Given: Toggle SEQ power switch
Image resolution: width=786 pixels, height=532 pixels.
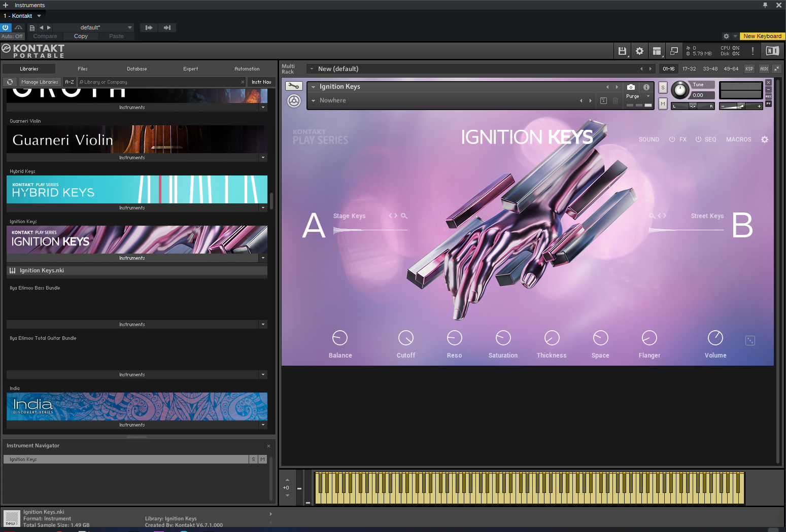Looking at the screenshot, I should pos(698,139).
